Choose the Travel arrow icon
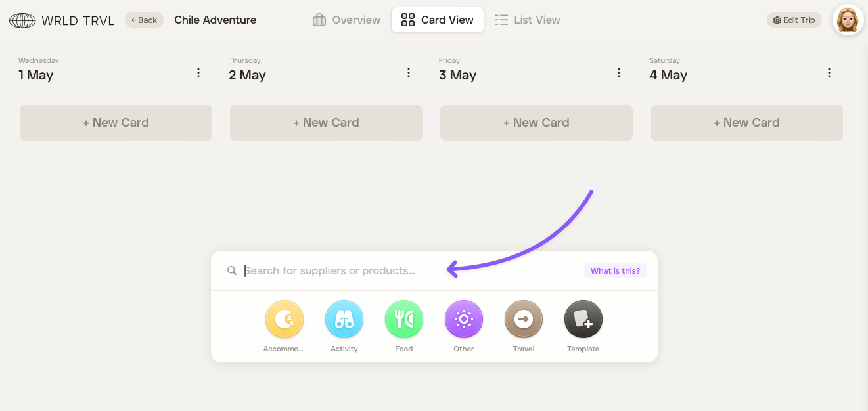This screenshot has width=868, height=411. coord(523,320)
